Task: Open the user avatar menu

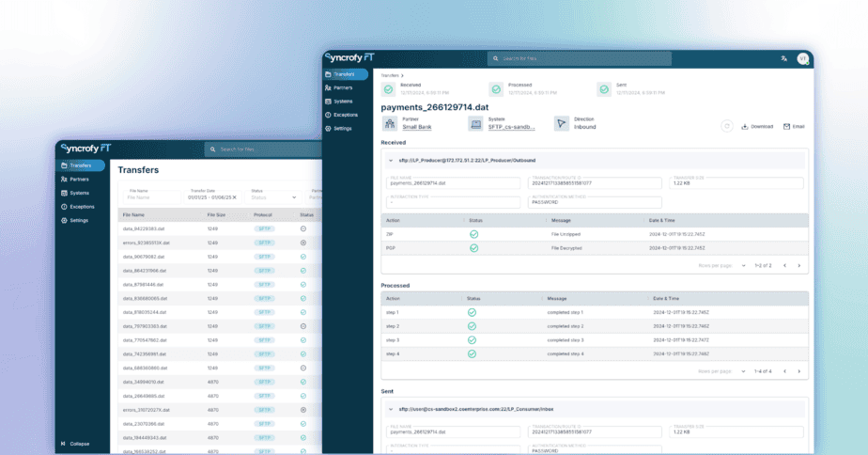Action: pyautogui.click(x=802, y=58)
